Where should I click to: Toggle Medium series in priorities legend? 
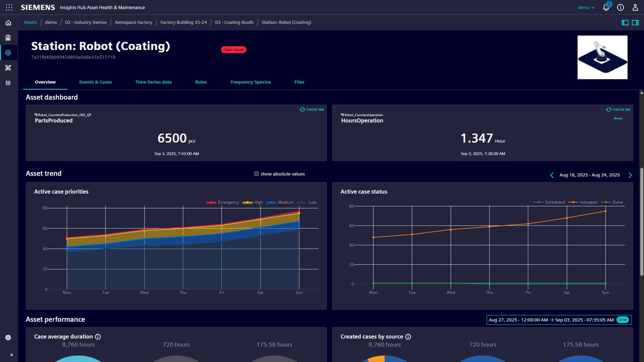click(x=280, y=203)
